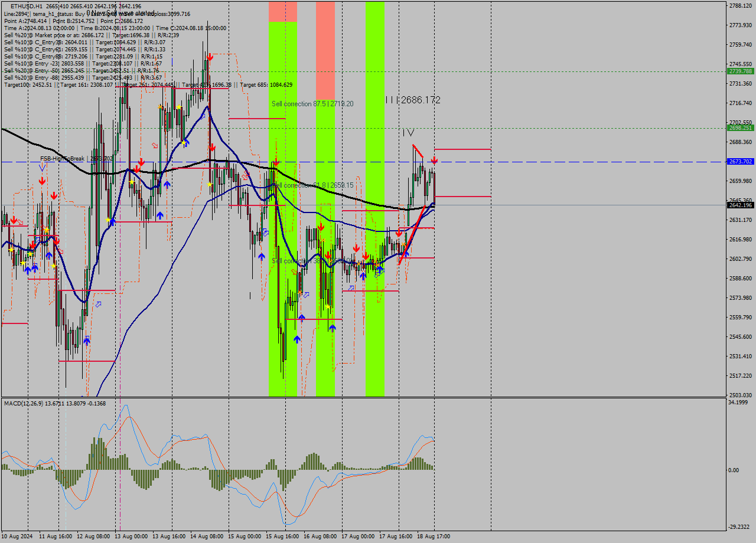Click price scale value 2517.220
This screenshot has height=543, width=756.
point(741,376)
